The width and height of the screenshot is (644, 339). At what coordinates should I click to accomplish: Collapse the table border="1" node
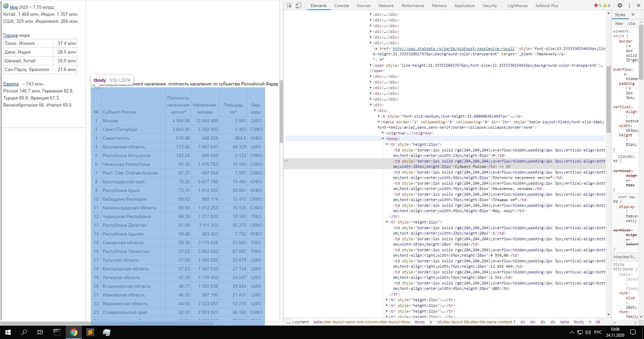pyautogui.click(x=379, y=122)
